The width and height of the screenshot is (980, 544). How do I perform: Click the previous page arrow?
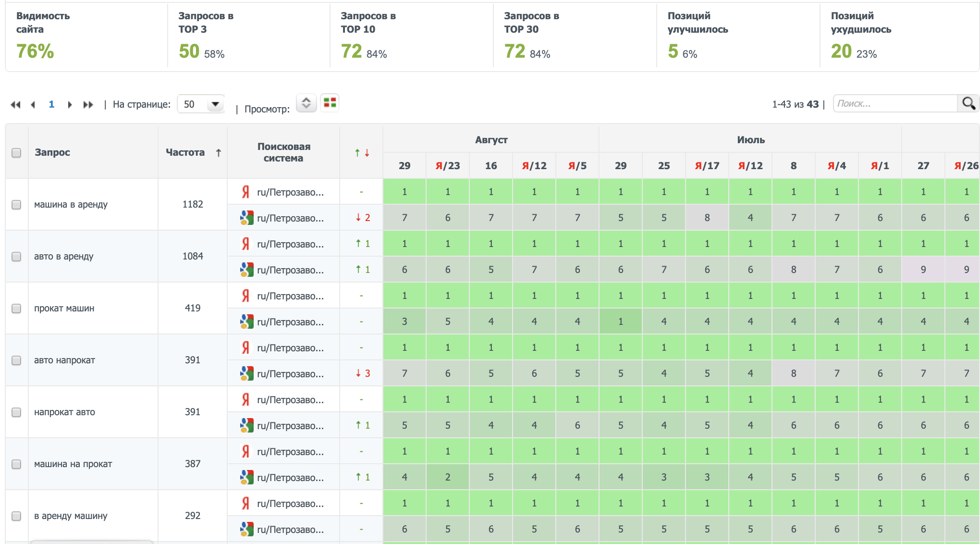point(33,104)
